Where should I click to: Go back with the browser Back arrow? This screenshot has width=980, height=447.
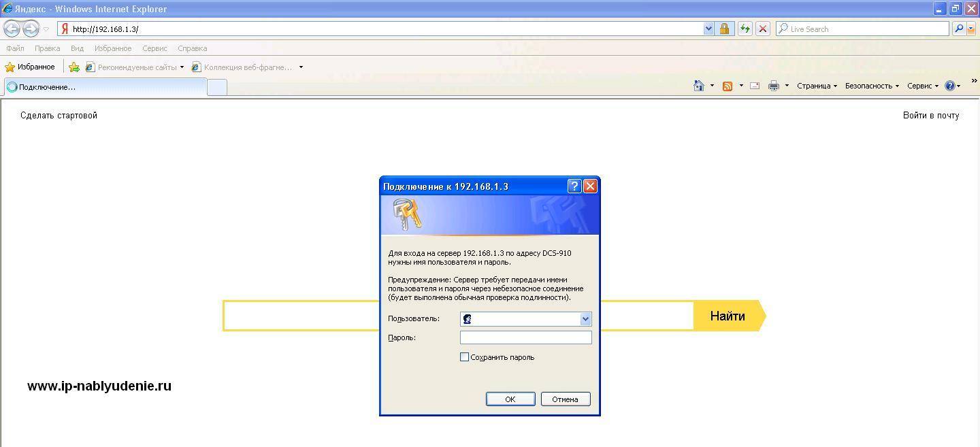pos(12,29)
